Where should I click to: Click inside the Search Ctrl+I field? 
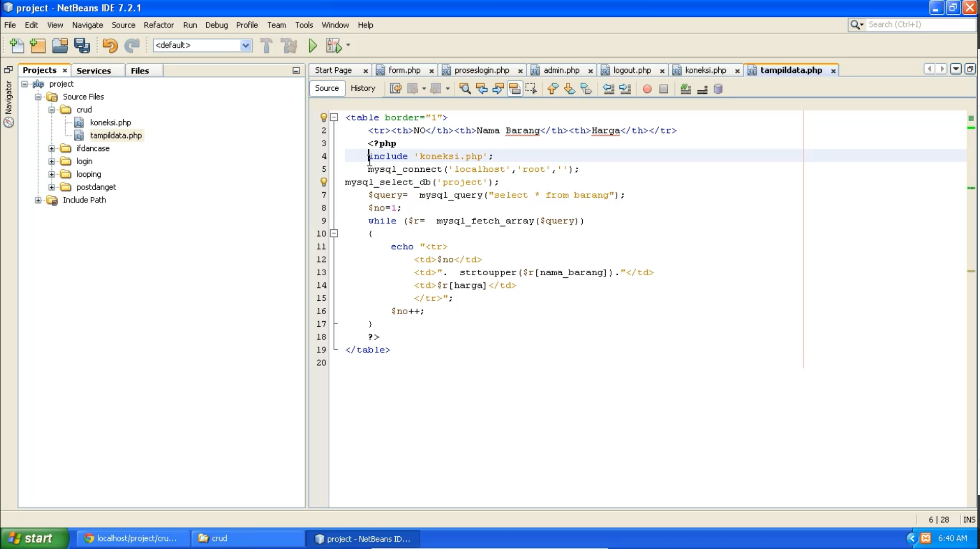point(917,24)
